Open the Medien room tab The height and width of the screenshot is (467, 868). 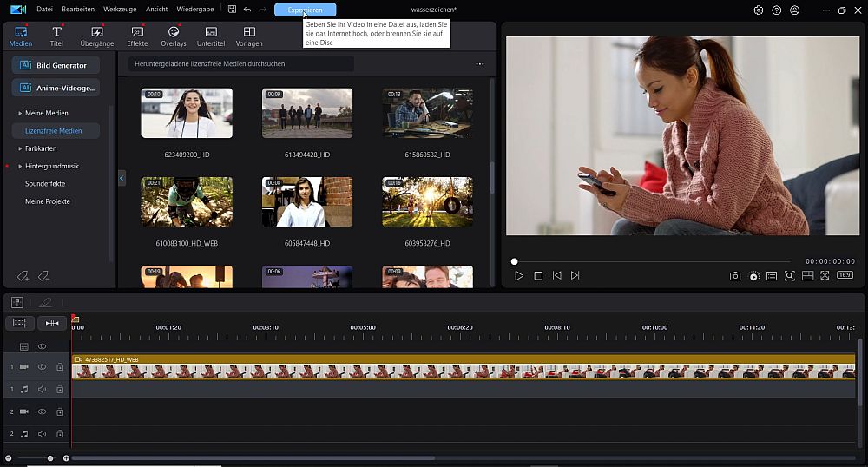(21, 36)
